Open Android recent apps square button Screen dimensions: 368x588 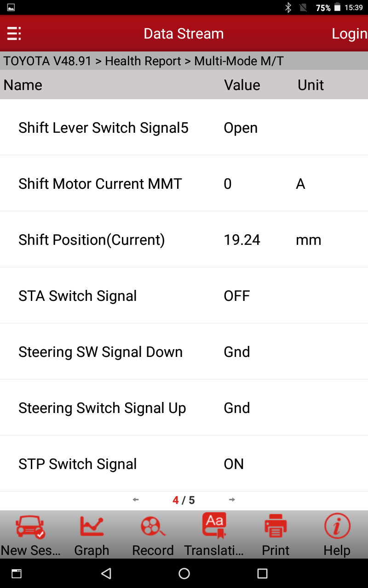[x=262, y=573]
